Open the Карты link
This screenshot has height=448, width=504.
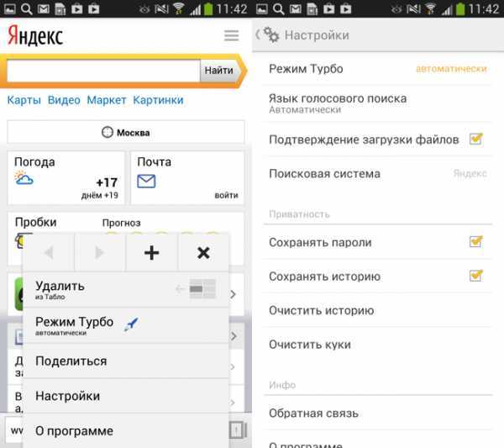[x=24, y=100]
